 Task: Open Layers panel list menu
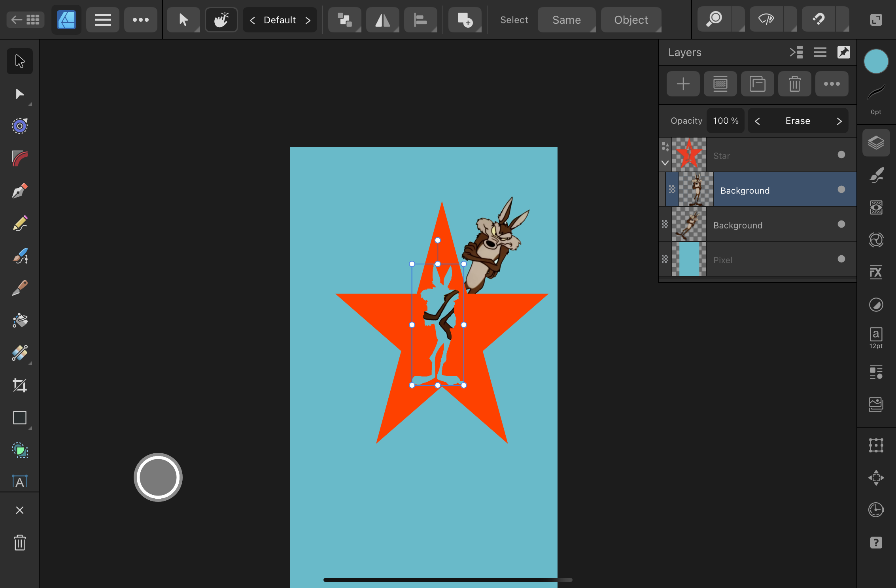pos(820,52)
